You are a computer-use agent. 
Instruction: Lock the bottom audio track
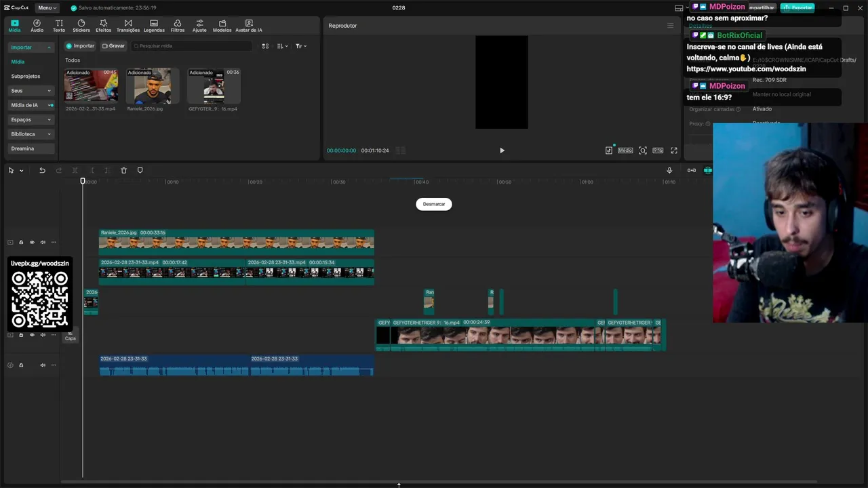[21, 365]
